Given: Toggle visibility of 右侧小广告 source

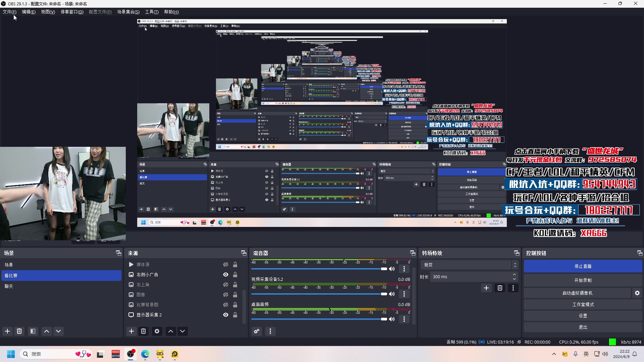Looking at the screenshot, I should (226, 275).
